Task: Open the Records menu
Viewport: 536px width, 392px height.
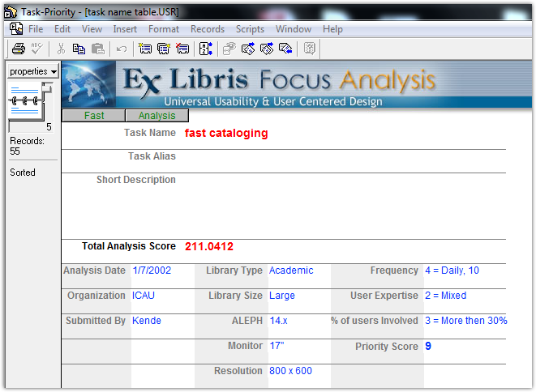Action: [x=207, y=29]
